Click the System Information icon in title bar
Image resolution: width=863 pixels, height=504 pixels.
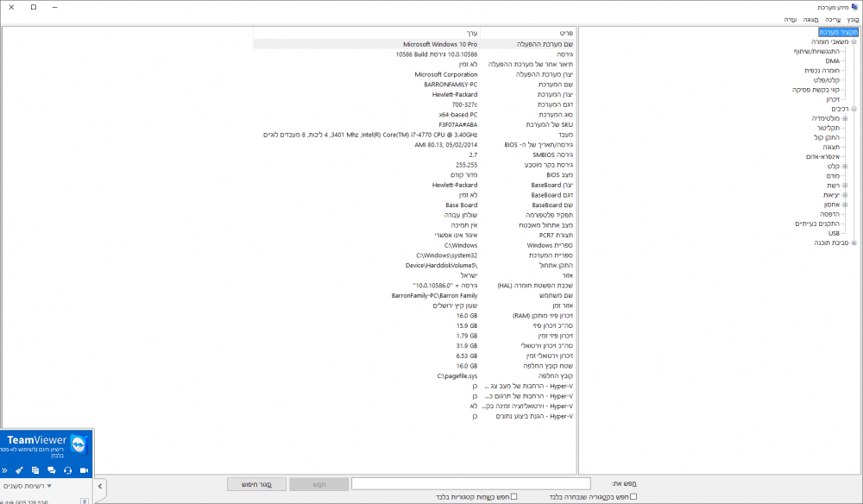click(x=854, y=7)
